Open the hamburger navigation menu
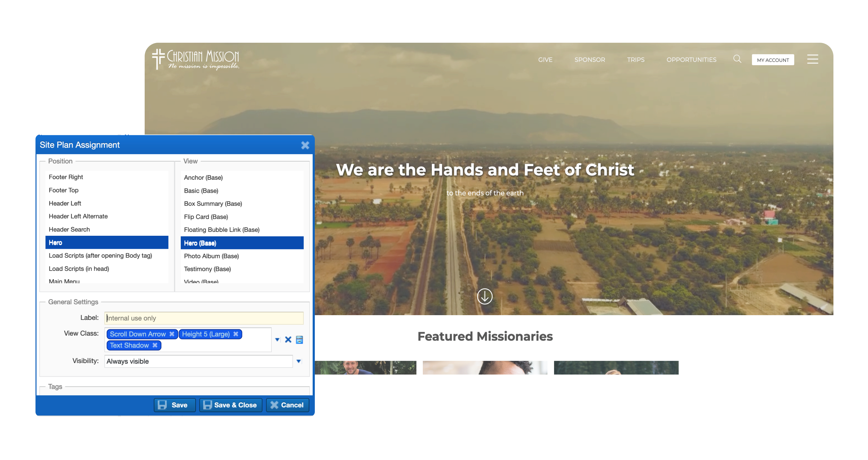The image size is (868, 460). [x=813, y=59]
